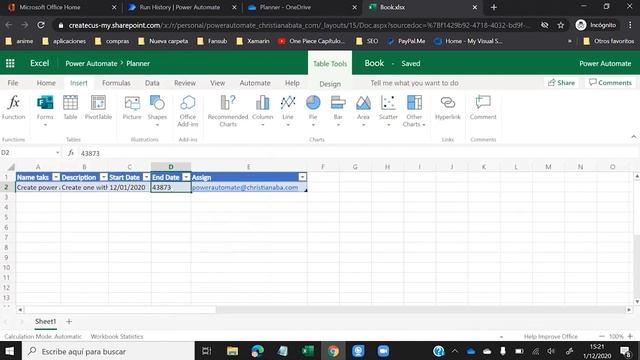Screen dimensions: 640x360
Task: Collapse the ribbon with the chevron
Action: [x=633, y=137]
